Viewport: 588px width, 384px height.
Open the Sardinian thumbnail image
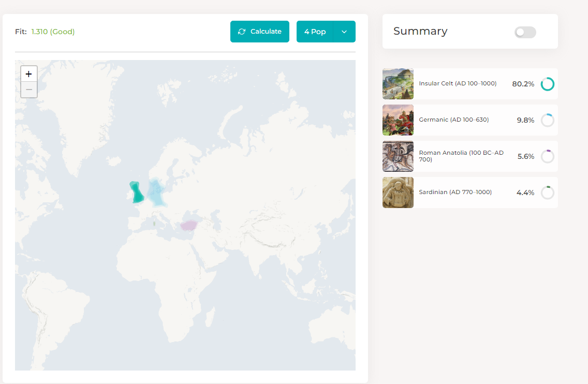click(398, 193)
